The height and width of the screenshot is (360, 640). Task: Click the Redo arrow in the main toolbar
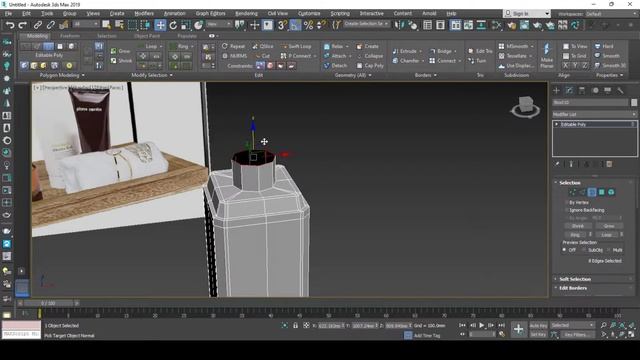point(23,25)
